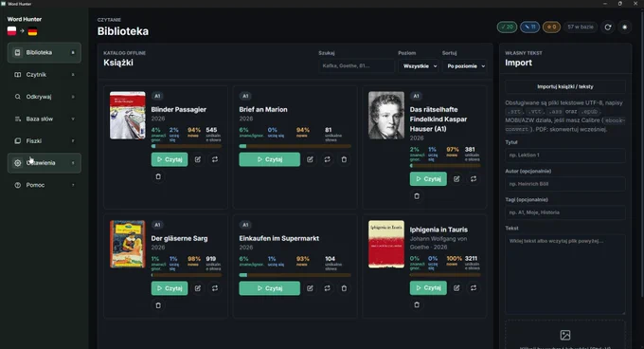Viewport: 644px width, 349px height.
Task: Open the Biblioteka sidebar section
Action: [x=45, y=52]
